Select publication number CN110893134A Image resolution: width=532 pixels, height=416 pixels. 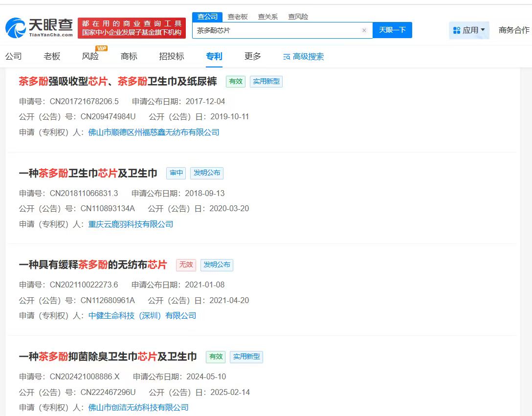(108, 209)
